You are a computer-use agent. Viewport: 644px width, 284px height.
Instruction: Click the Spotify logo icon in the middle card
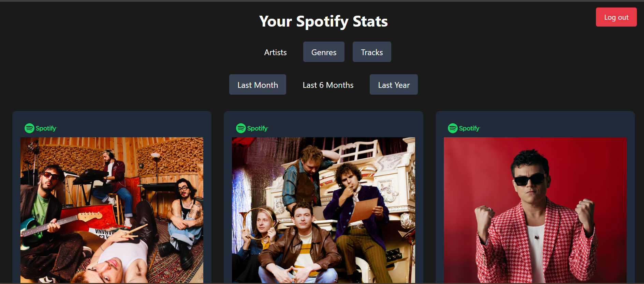[x=241, y=128]
